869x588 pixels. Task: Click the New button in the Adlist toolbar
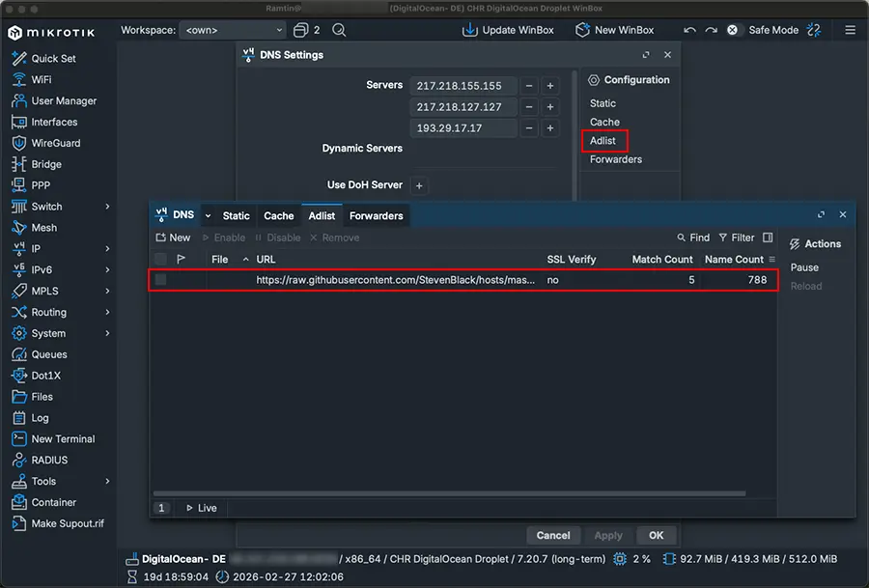pos(173,237)
